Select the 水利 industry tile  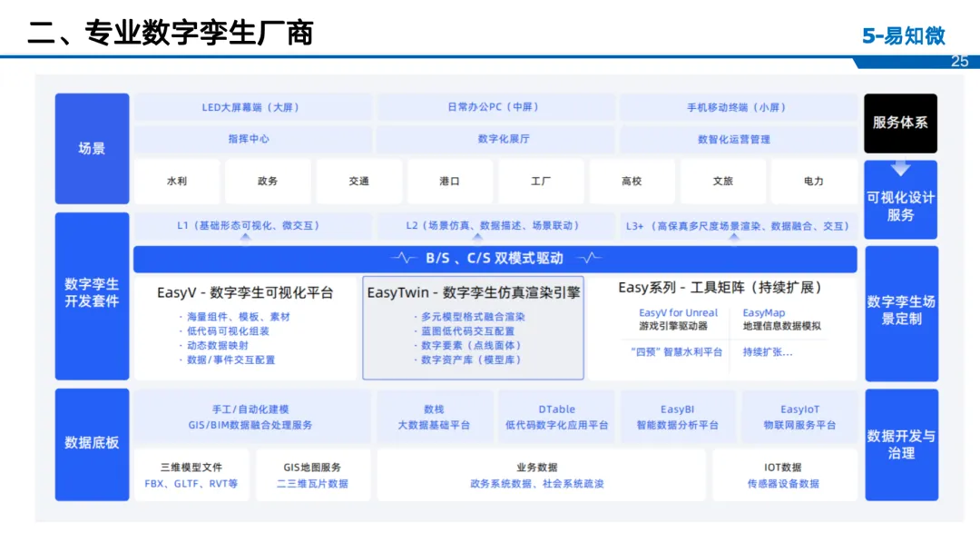click(x=177, y=182)
